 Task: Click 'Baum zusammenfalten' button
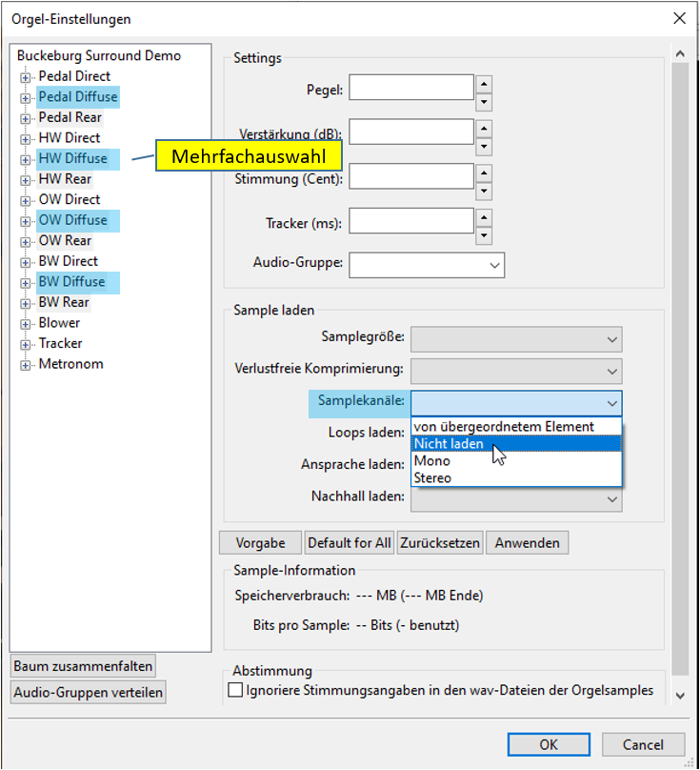(x=83, y=666)
